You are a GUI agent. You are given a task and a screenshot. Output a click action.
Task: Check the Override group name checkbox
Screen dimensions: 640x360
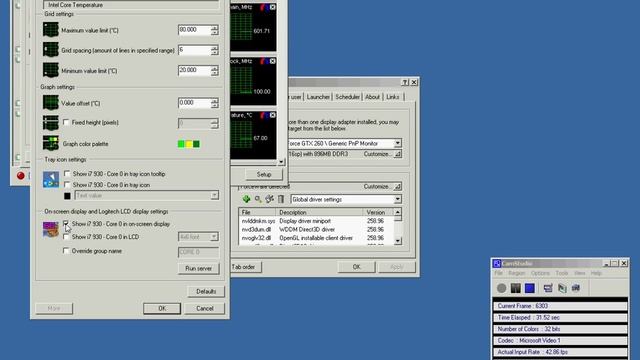66,251
